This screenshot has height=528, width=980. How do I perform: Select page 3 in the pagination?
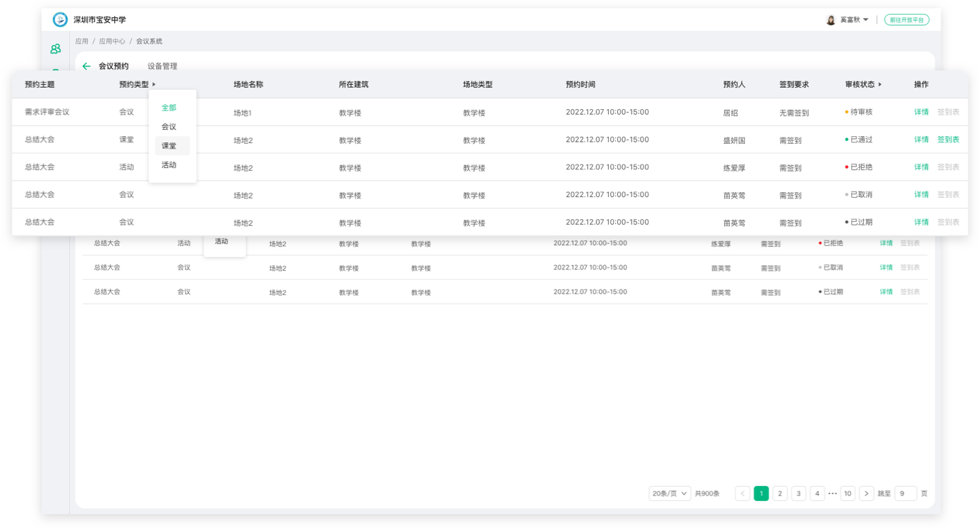798,493
